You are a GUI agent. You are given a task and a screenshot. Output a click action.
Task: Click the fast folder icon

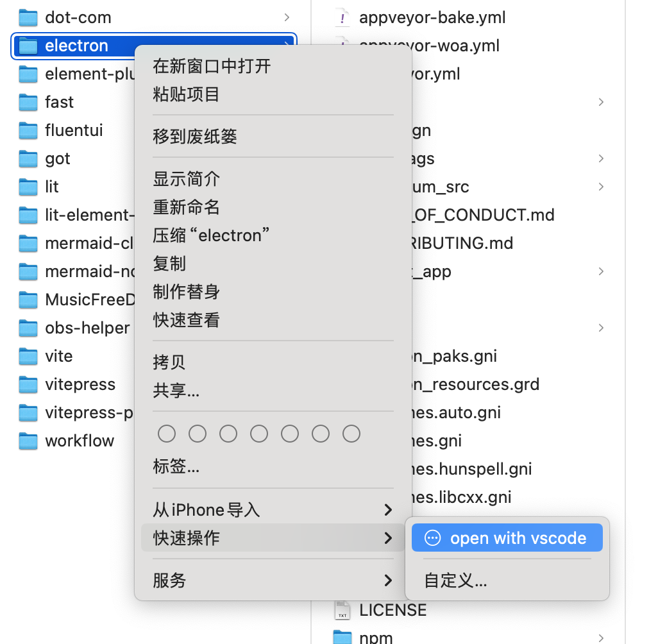coord(28,103)
